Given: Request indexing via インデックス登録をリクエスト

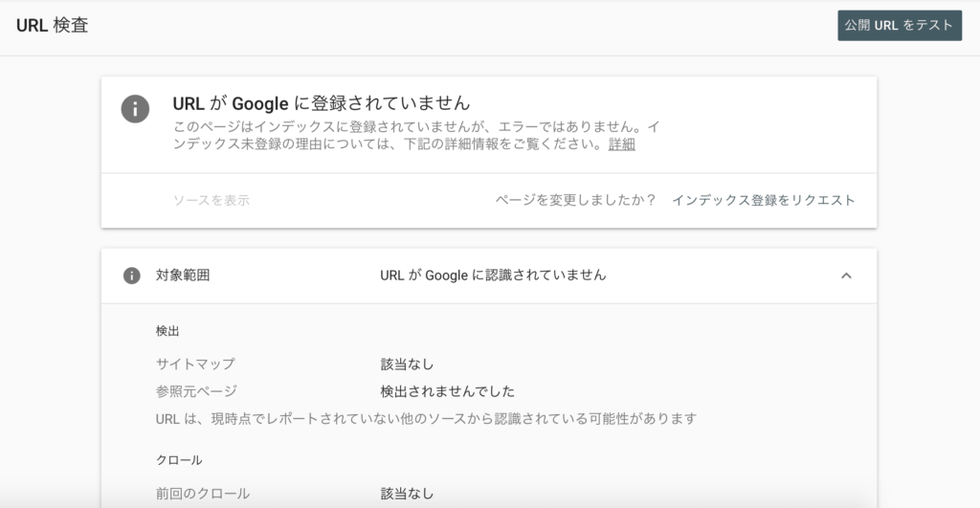Looking at the screenshot, I should 763,200.
